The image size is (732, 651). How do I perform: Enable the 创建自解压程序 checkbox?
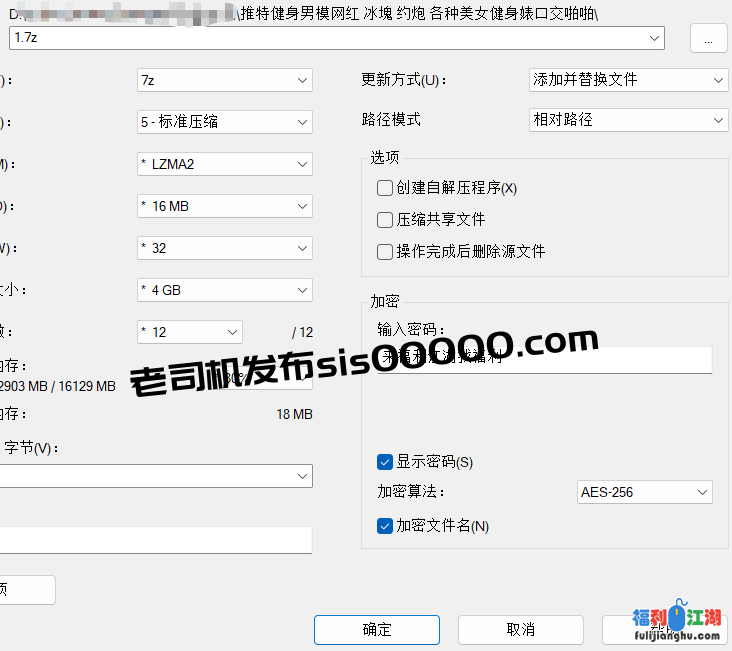[x=385, y=188]
